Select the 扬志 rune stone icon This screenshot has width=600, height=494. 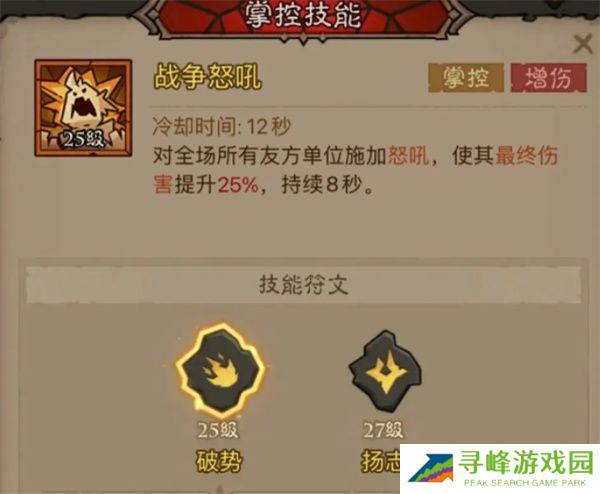point(385,372)
